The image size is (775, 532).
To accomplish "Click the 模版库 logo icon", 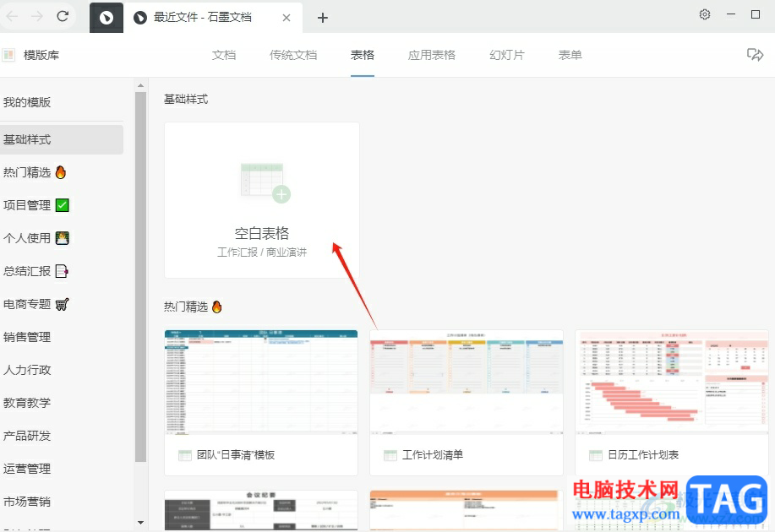I will pyautogui.click(x=9, y=55).
